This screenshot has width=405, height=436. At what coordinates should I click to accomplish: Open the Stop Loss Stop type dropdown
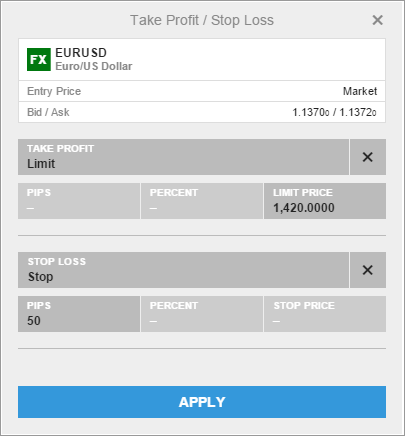183,270
